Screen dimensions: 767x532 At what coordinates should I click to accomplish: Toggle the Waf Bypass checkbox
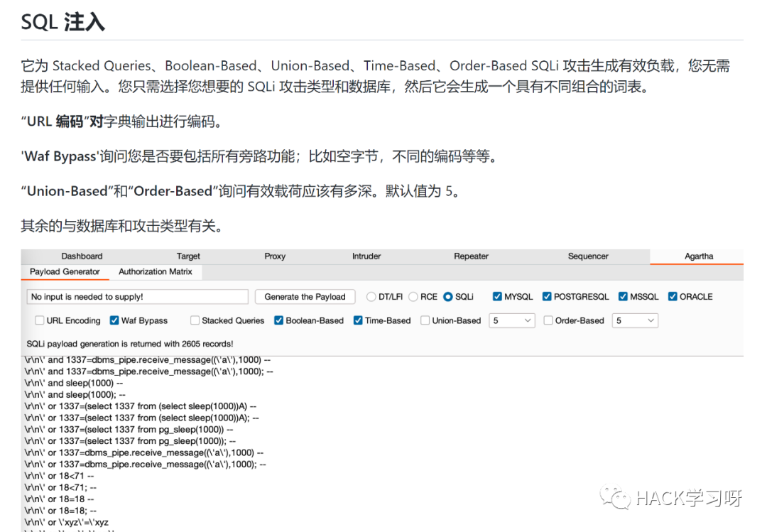click(x=114, y=320)
